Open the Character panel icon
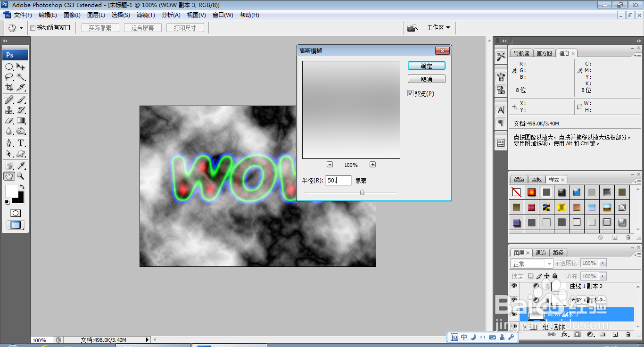The image size is (644, 347). pyautogui.click(x=501, y=110)
